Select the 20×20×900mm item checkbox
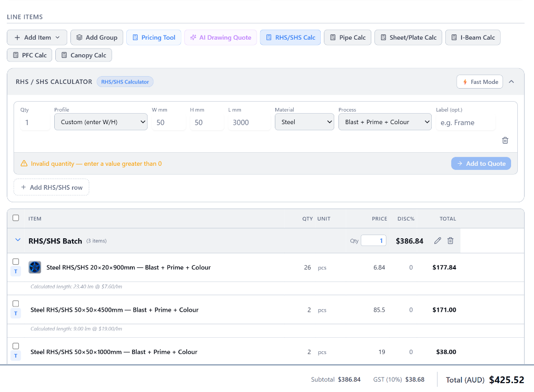 point(16,262)
